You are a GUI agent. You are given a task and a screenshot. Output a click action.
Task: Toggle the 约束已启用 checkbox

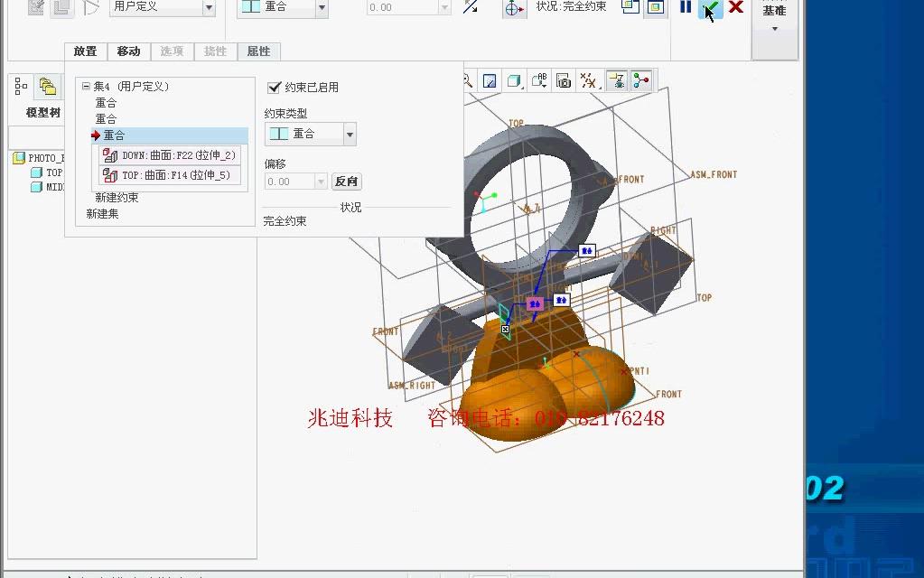273,88
